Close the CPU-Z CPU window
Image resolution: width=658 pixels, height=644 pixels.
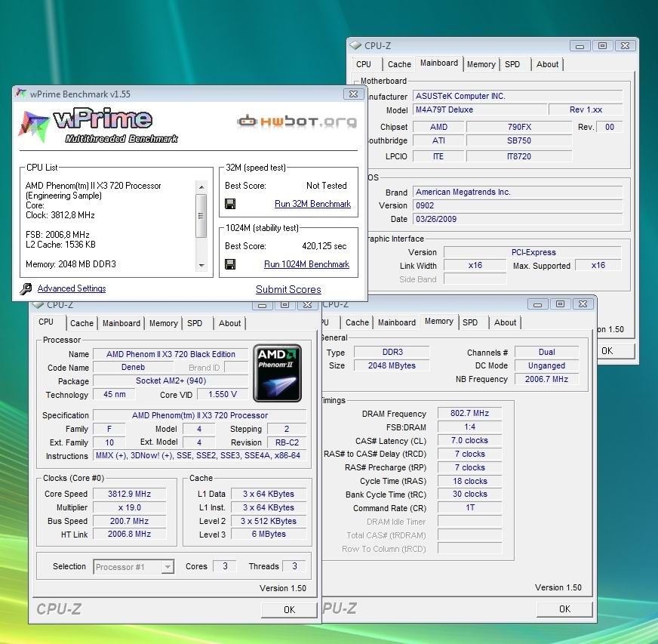pos(307,305)
